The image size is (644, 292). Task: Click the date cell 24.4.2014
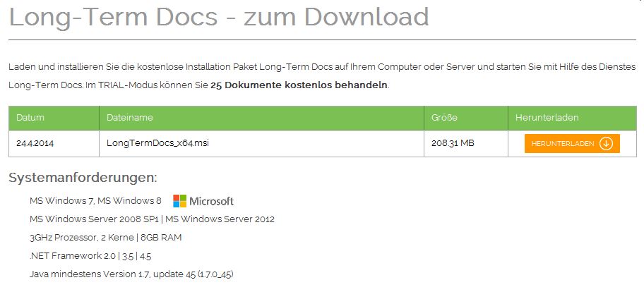click(x=35, y=144)
